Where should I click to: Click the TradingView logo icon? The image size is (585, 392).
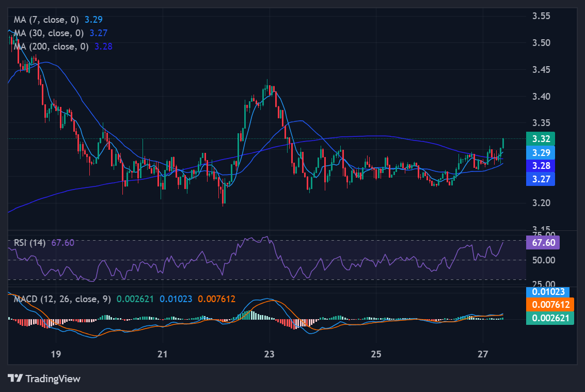pos(15,378)
